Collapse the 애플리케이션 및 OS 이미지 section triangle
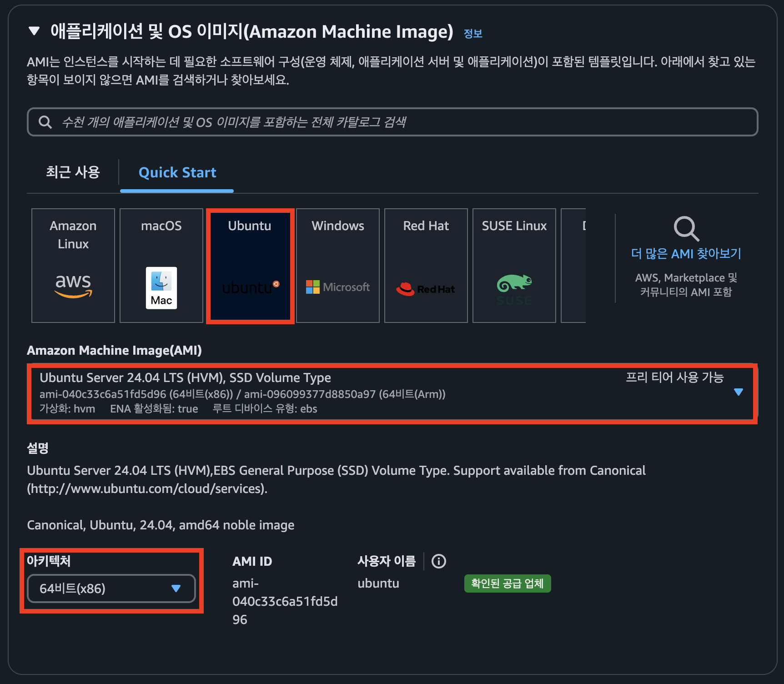Screen dimensions: 784x684 (x=34, y=31)
